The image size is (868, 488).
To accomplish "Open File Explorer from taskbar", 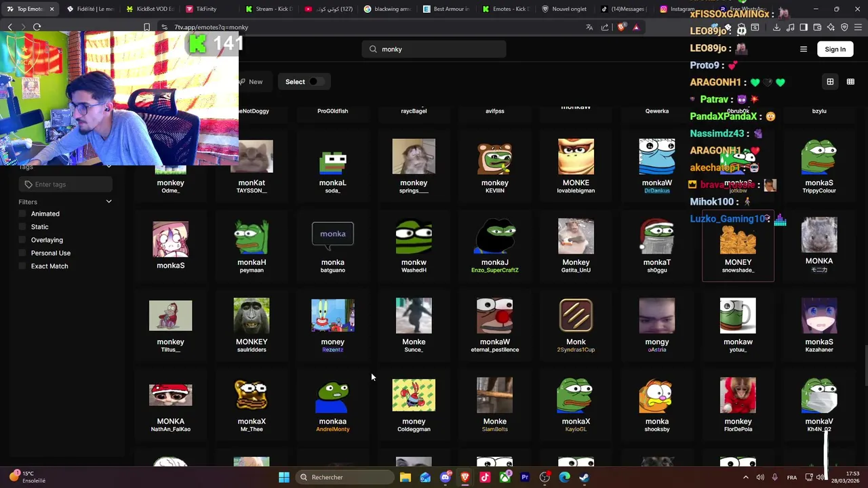I will click(406, 477).
